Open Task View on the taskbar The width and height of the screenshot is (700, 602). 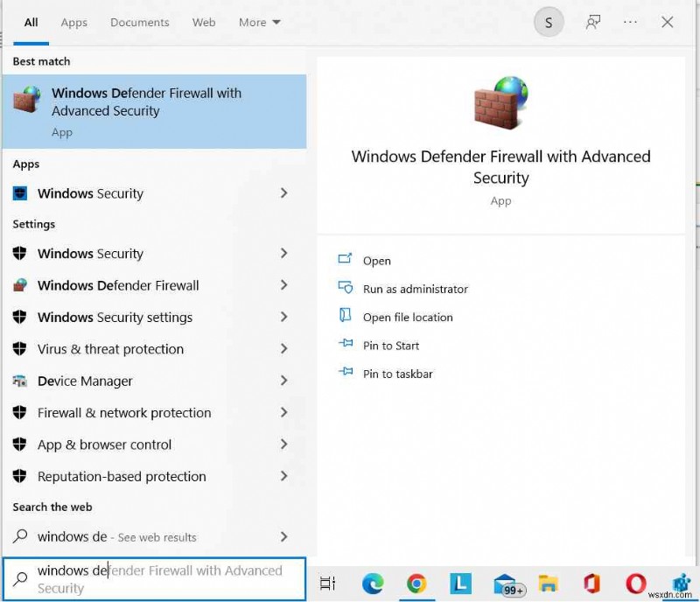coord(328,584)
